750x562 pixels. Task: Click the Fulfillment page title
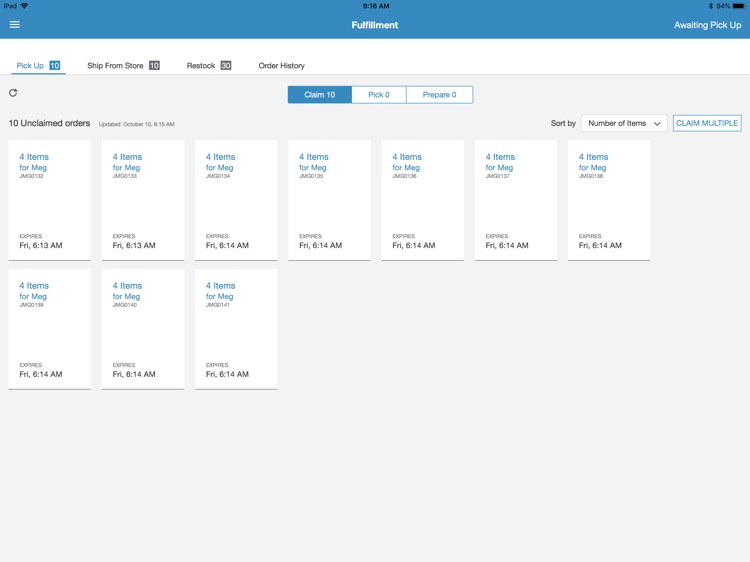375,25
